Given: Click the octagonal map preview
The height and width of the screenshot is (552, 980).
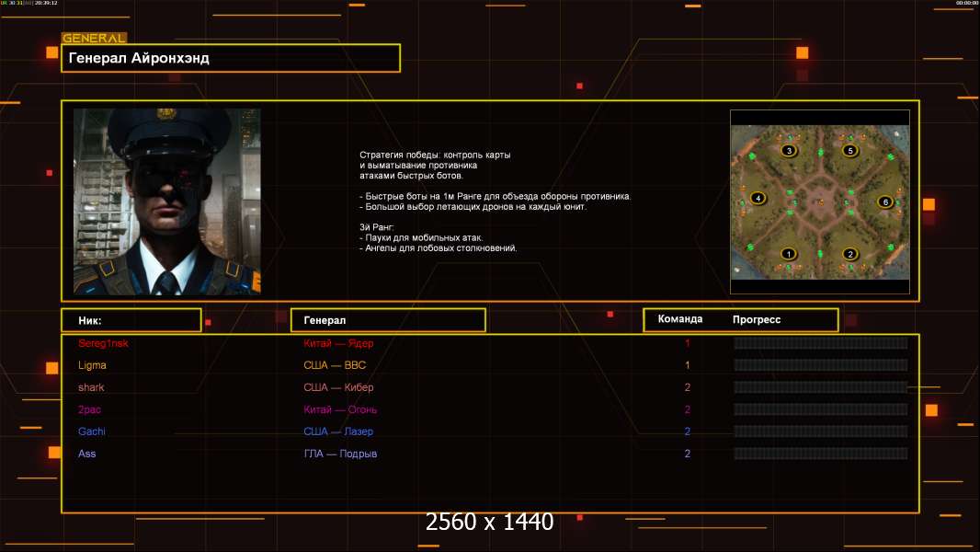Looking at the screenshot, I should pos(820,201).
